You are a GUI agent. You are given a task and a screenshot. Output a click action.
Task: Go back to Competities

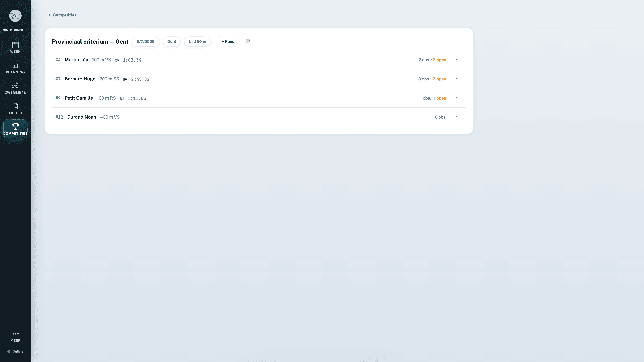tap(62, 15)
